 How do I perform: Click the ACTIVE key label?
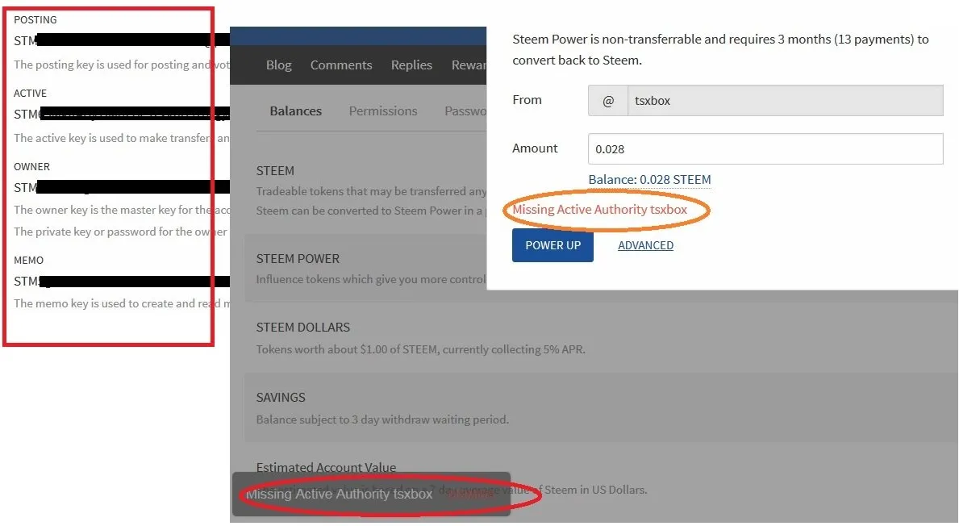tap(31, 94)
